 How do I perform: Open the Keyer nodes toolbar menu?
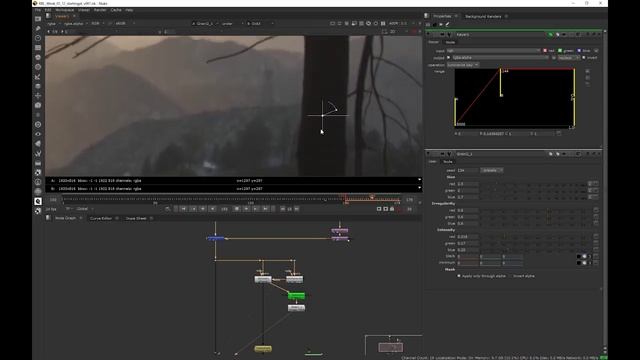point(38,77)
